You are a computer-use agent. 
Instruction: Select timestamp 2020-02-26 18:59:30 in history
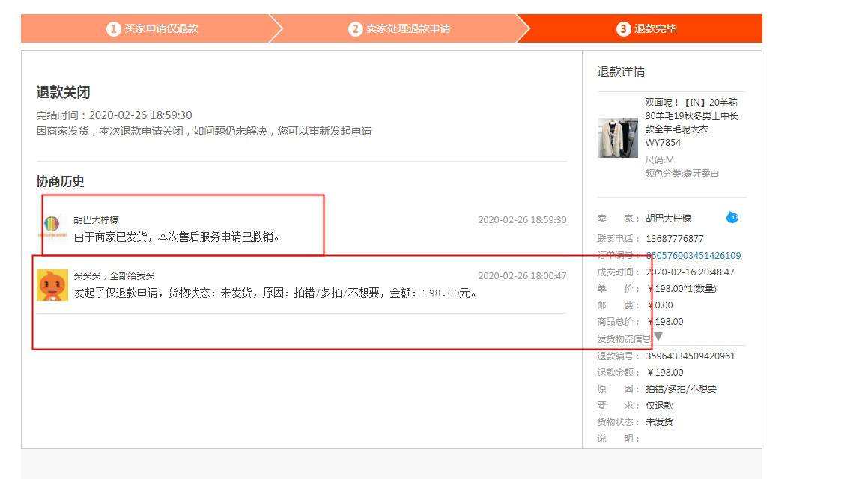pos(522,219)
